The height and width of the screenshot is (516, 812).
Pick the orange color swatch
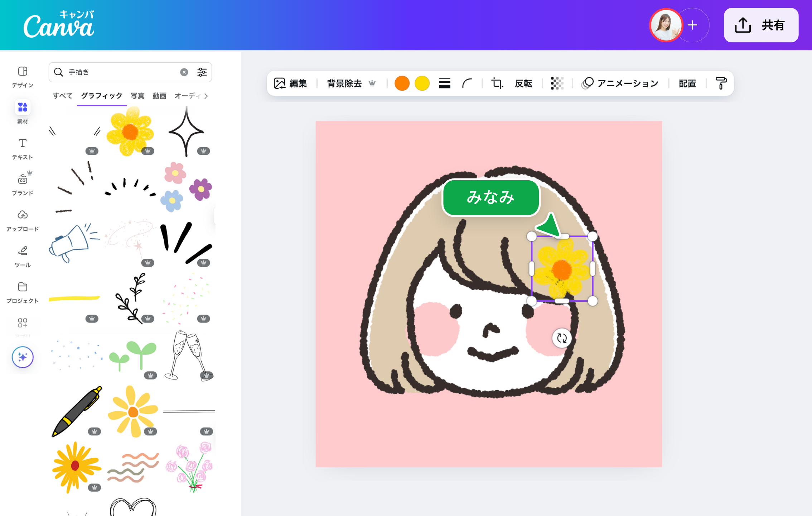click(402, 83)
